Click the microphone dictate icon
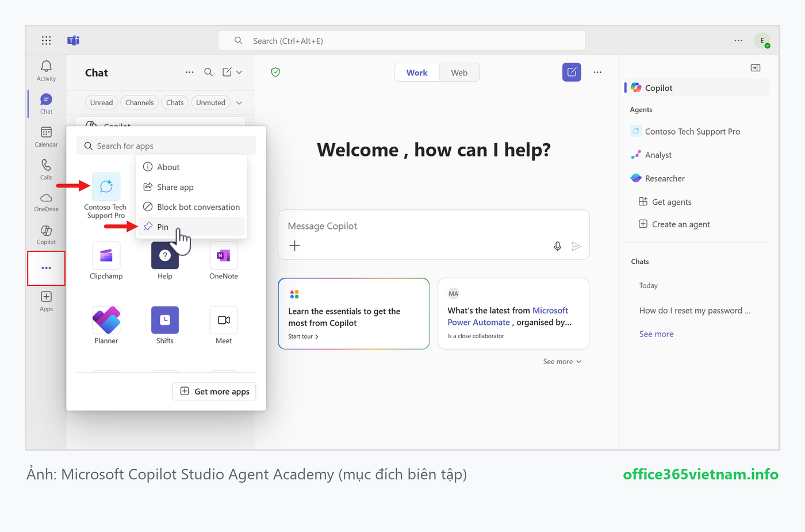This screenshot has width=805, height=532. click(557, 246)
